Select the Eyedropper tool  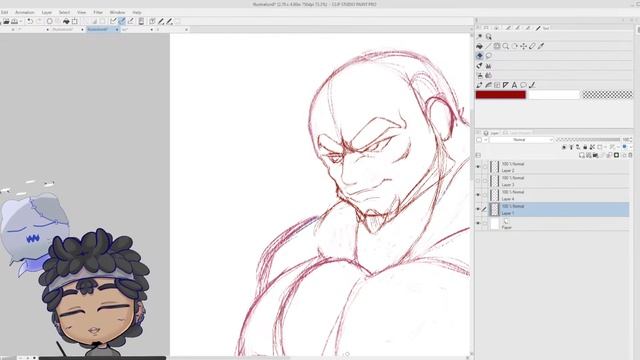coord(541,46)
